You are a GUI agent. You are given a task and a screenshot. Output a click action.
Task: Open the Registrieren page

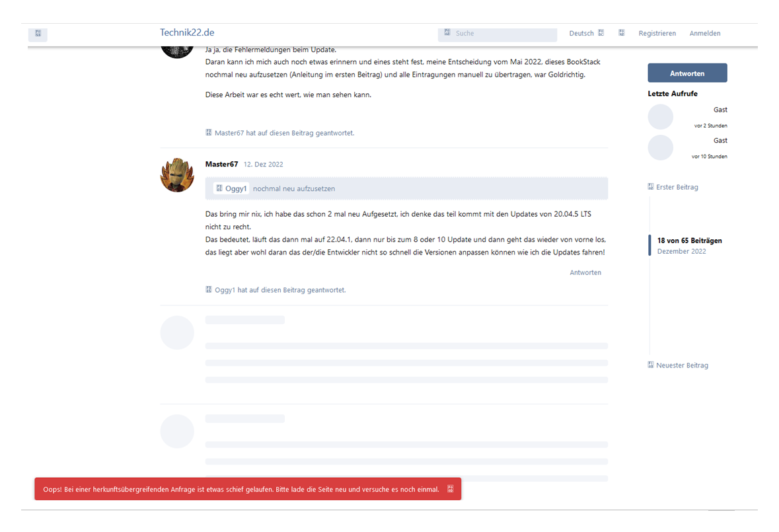(657, 33)
